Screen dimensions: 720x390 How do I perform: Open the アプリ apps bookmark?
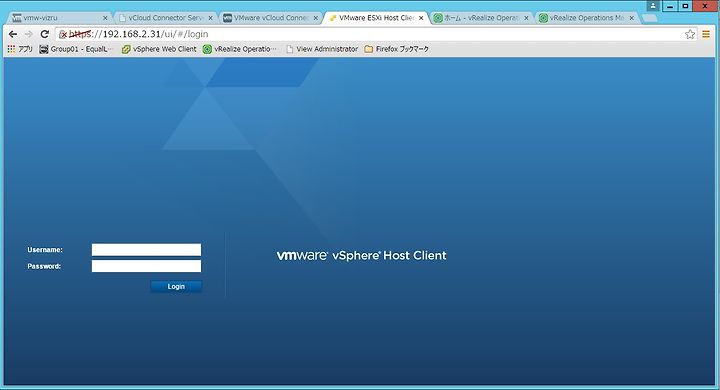(x=20, y=49)
